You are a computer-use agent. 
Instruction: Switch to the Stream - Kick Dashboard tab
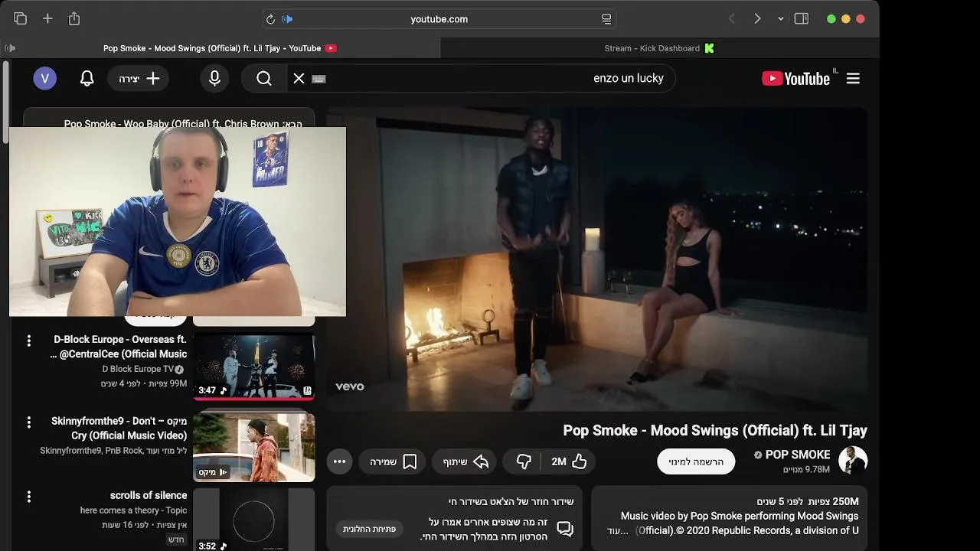pyautogui.click(x=660, y=48)
